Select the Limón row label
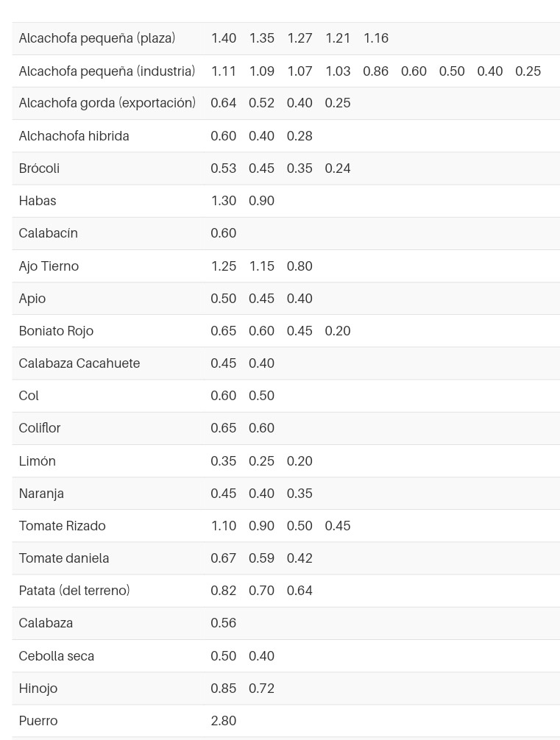 coord(38,461)
